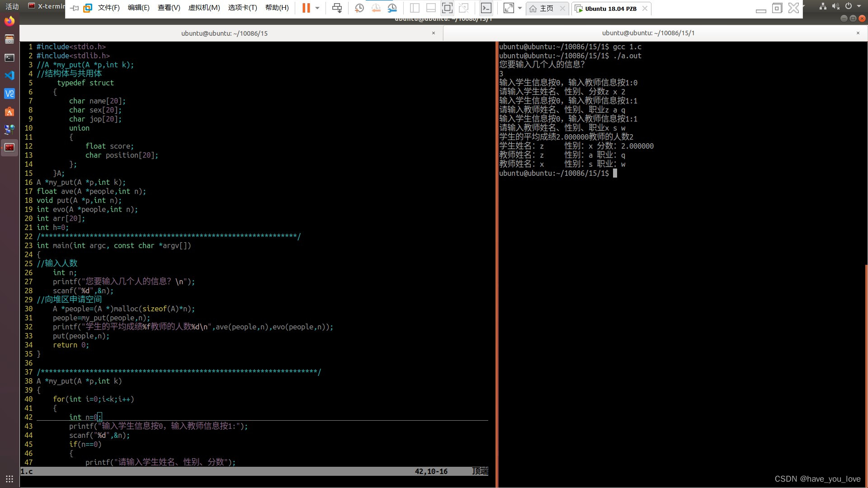Revert the virtual machine to a snapshot
The image size is (868, 488).
coord(376,8)
